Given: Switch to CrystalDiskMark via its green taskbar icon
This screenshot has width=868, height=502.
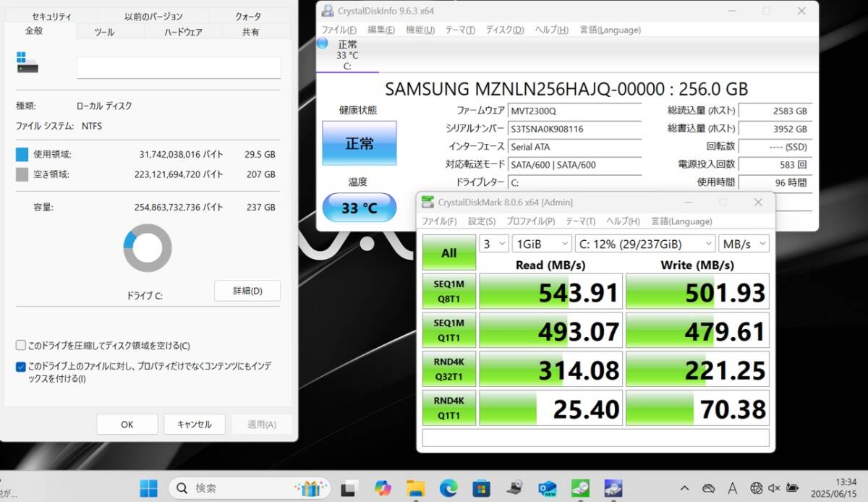Looking at the screenshot, I should [x=580, y=488].
